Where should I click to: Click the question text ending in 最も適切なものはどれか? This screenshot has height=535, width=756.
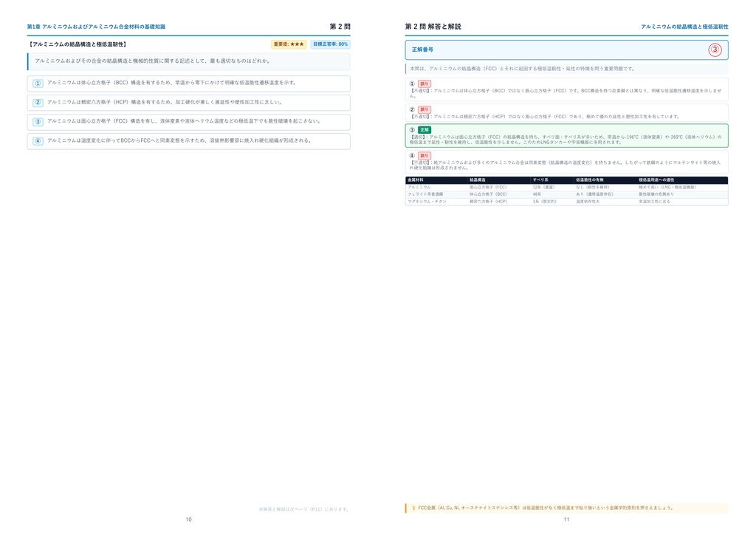152,61
